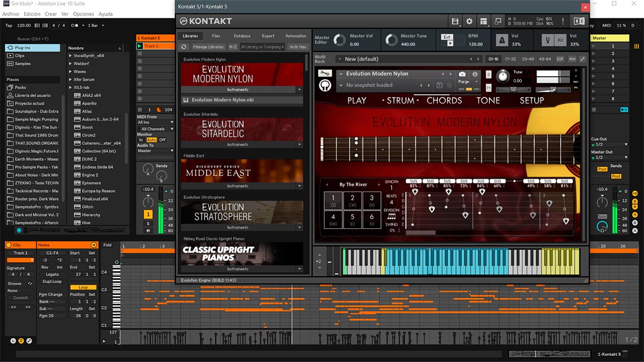Set Monitor to Auto

tap(151, 140)
